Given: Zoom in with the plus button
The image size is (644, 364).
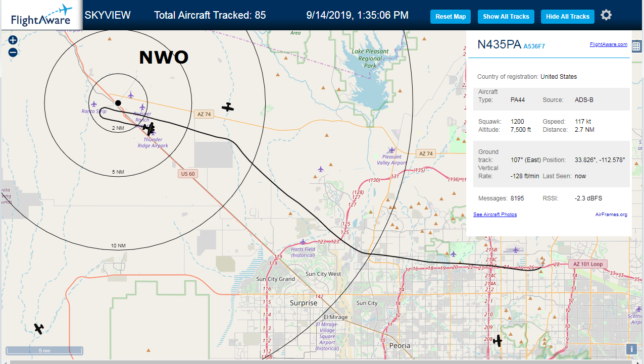Looking at the screenshot, I should tap(13, 40).
